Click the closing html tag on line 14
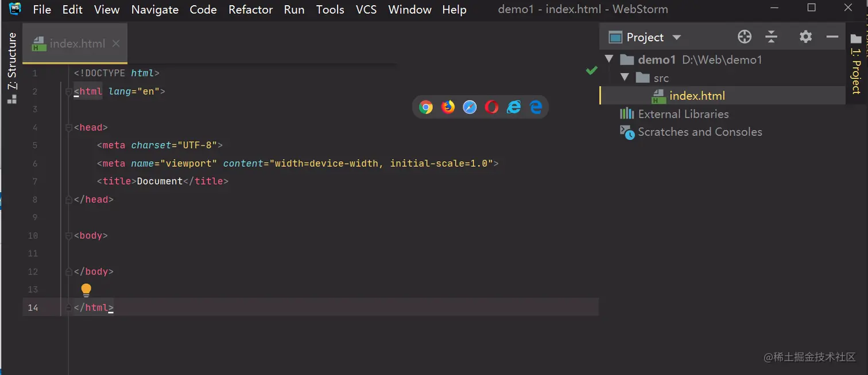The height and width of the screenshot is (375, 868). tap(94, 307)
